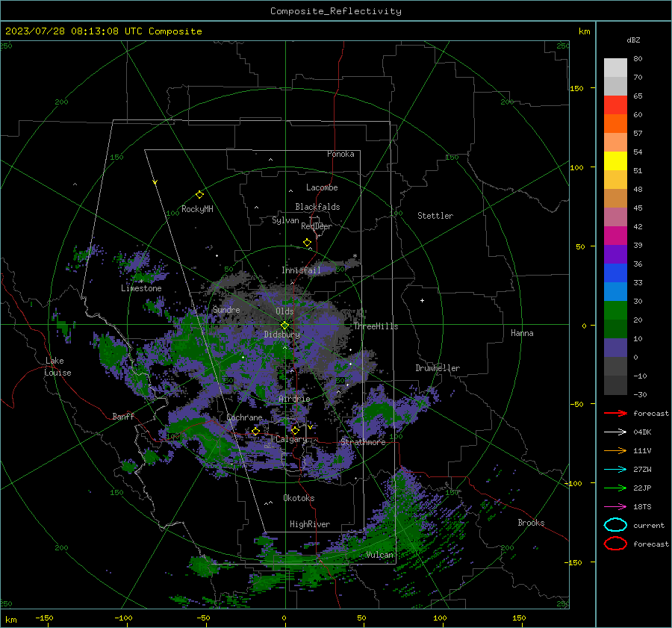The image size is (672, 628).
Task: Click the Ponoka city label
Action: [x=340, y=154]
